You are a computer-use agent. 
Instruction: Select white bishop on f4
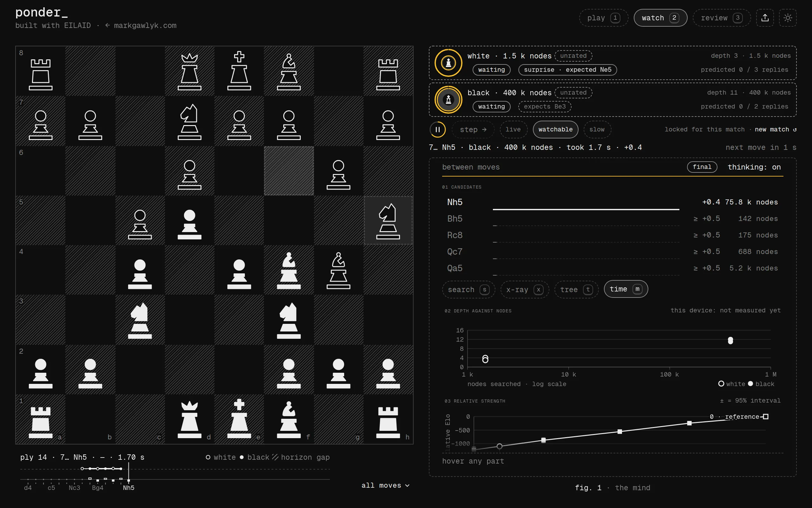tap(289, 270)
